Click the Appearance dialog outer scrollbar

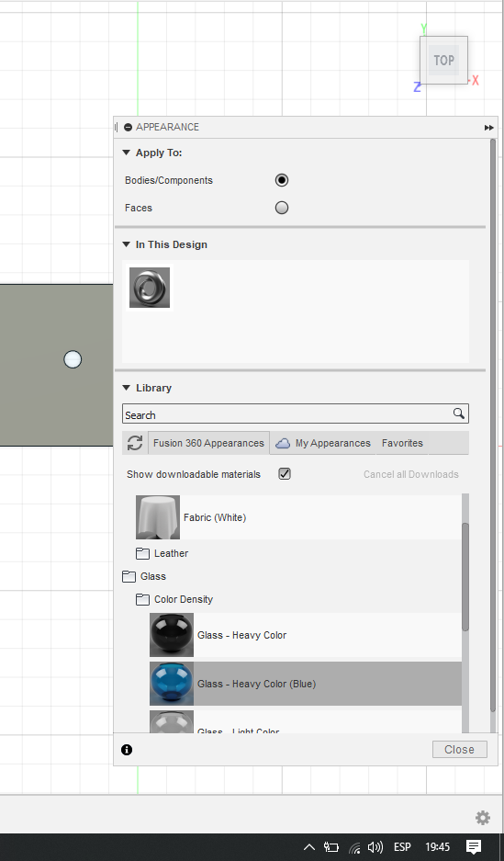(x=492, y=425)
